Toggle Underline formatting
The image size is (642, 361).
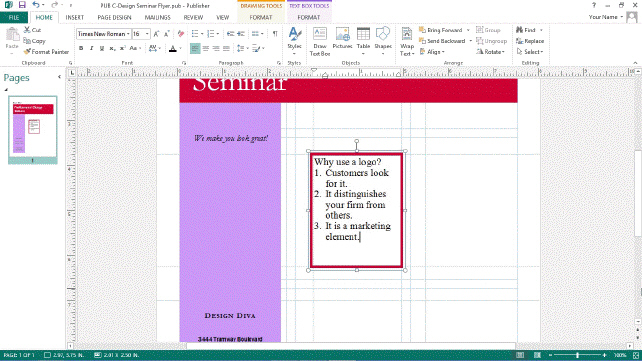(x=102, y=48)
